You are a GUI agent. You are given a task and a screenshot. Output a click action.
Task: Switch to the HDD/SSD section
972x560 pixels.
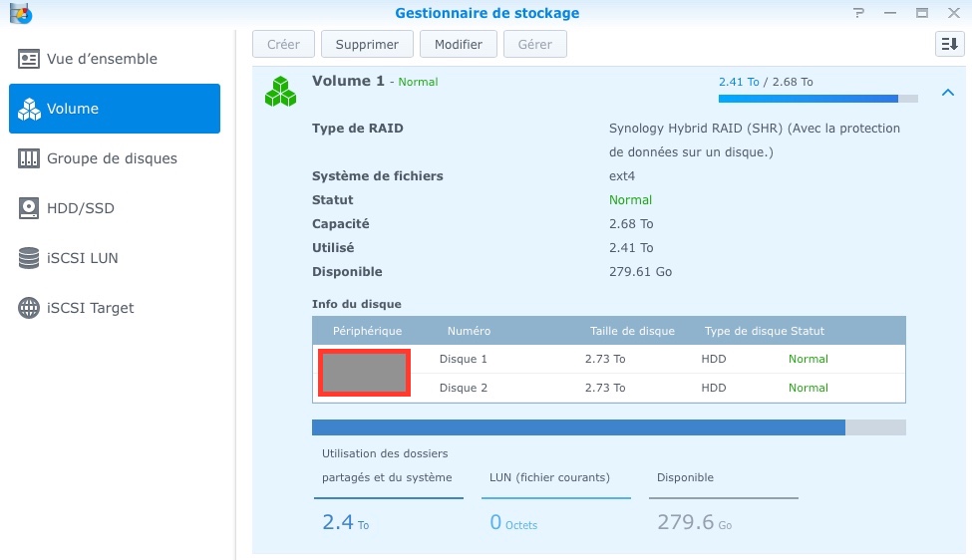click(81, 208)
